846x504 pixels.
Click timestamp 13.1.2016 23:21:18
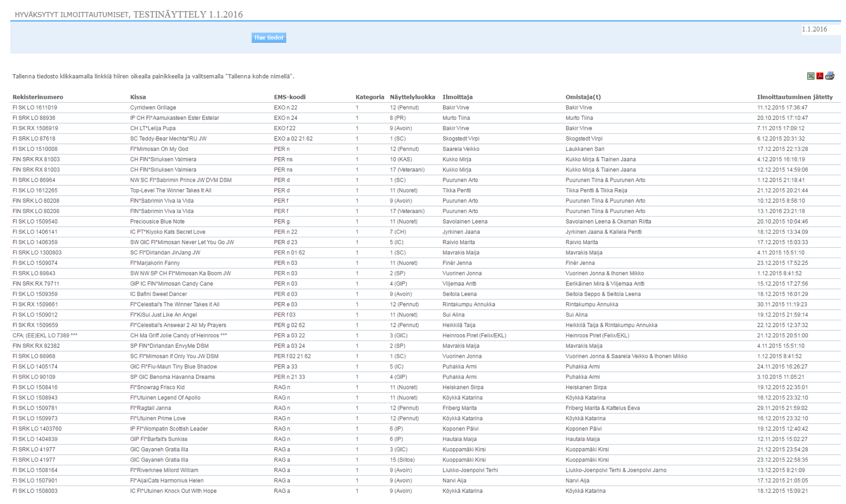coord(781,211)
